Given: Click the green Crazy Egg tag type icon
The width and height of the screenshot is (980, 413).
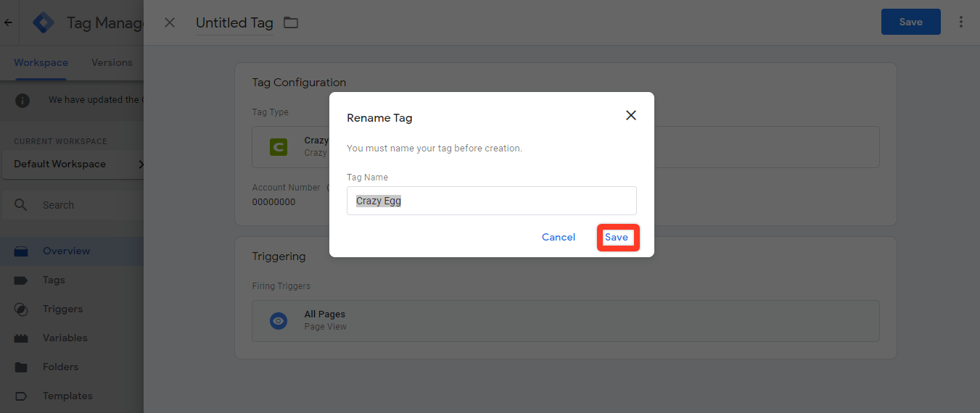Looking at the screenshot, I should click(x=279, y=147).
